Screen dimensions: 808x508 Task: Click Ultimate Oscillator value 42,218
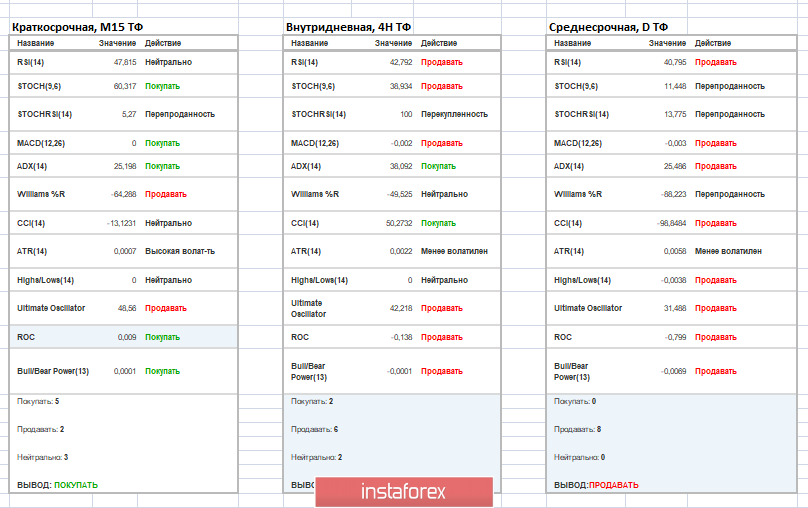pos(401,308)
